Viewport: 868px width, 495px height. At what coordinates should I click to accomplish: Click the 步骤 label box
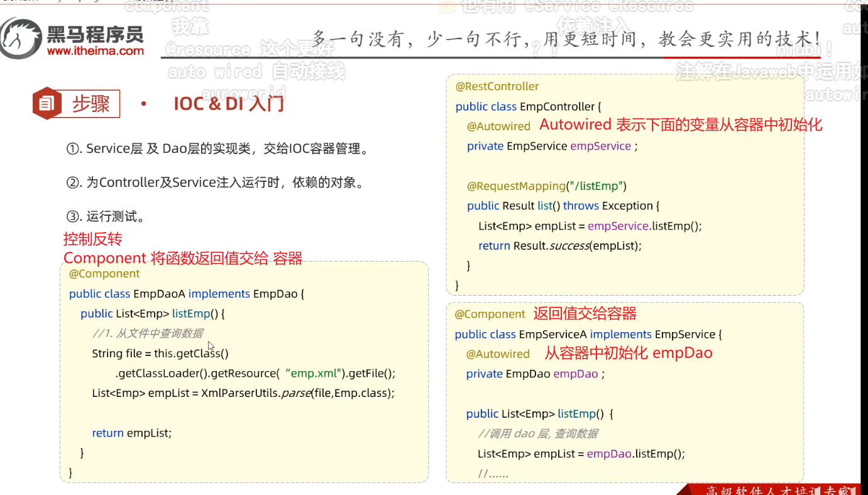coord(91,104)
